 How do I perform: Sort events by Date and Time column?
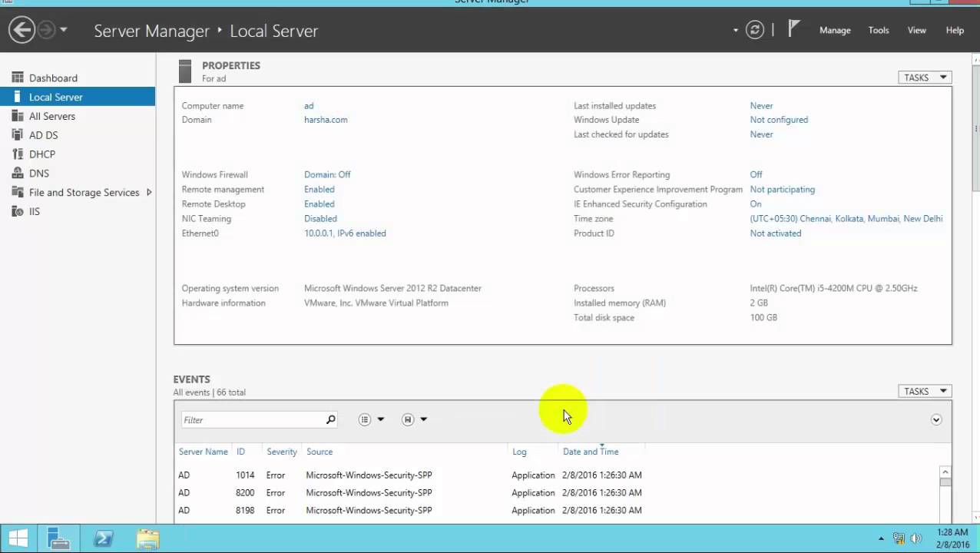591,452
